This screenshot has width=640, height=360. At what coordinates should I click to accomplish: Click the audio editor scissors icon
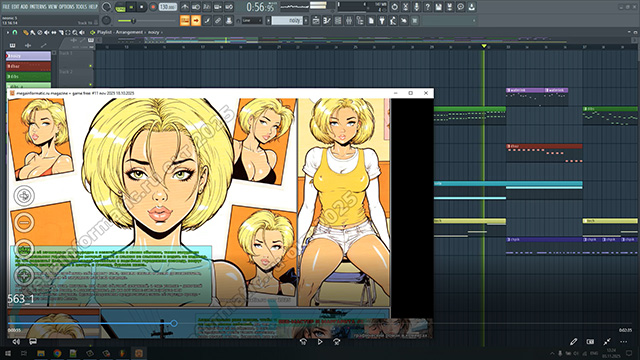pyautogui.click(x=405, y=7)
